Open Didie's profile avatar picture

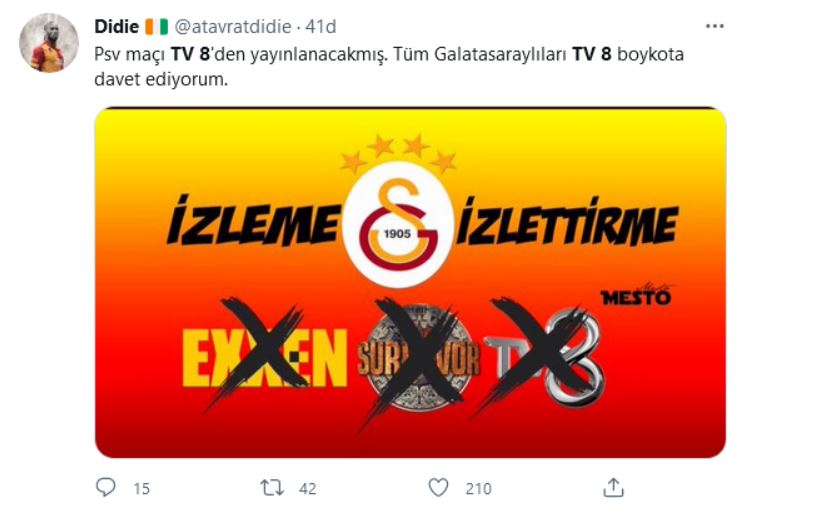49,43
